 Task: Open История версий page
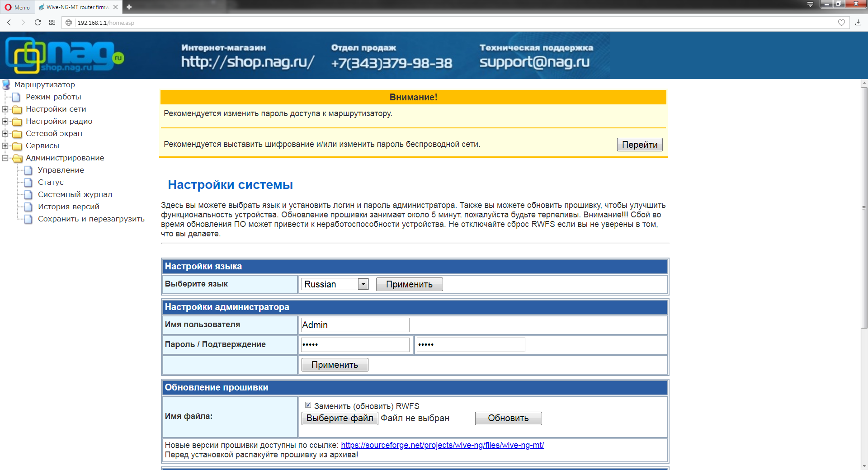point(68,207)
